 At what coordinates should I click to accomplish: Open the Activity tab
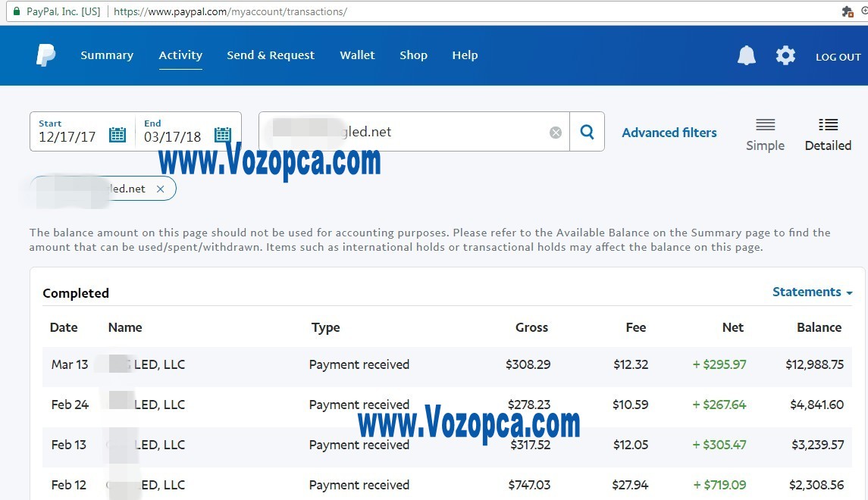point(180,55)
